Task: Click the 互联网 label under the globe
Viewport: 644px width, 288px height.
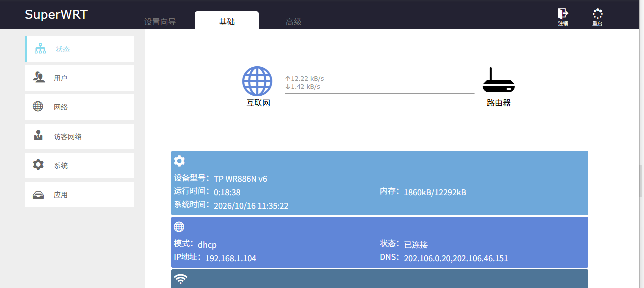Action: click(258, 103)
